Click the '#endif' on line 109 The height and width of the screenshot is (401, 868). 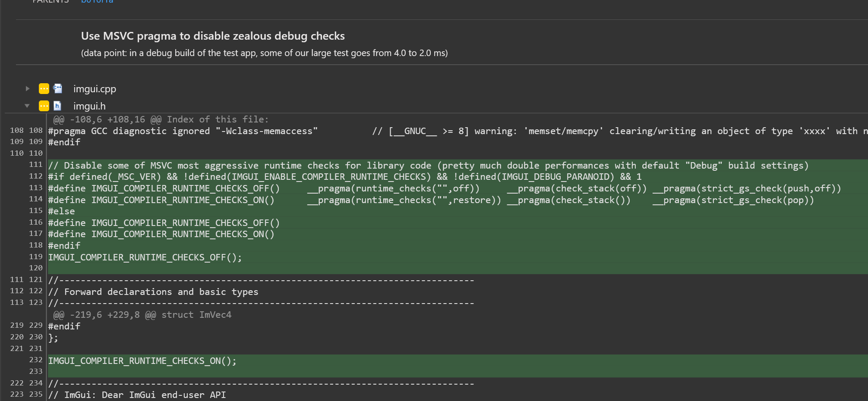pyautogui.click(x=64, y=142)
